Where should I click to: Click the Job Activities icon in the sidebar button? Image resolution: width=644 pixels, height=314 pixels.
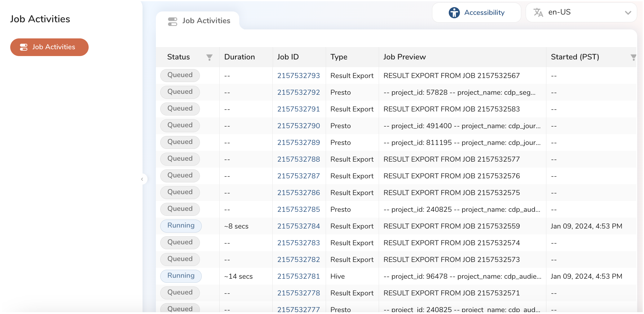tap(24, 47)
